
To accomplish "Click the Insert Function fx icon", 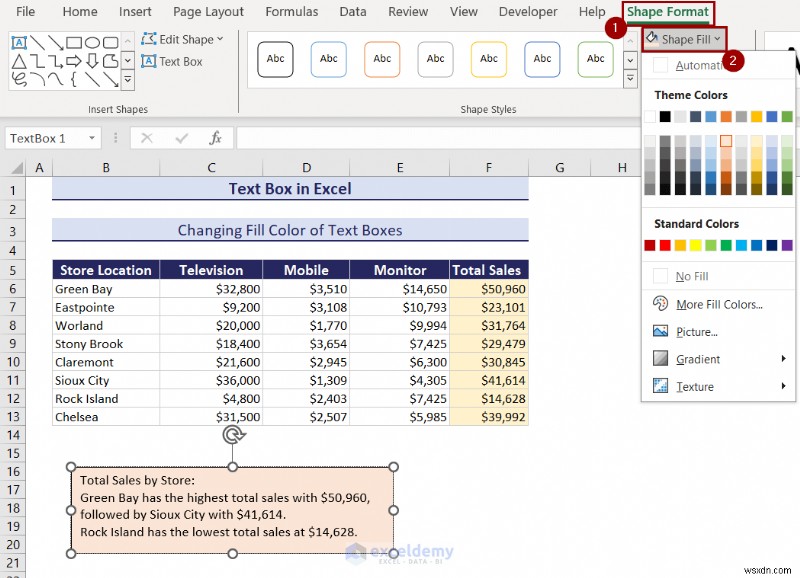I will click(x=215, y=138).
